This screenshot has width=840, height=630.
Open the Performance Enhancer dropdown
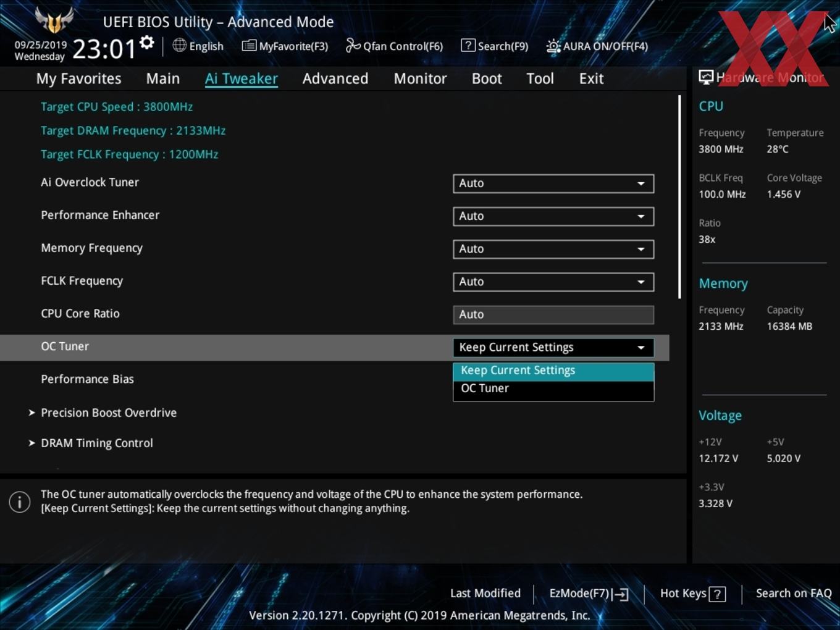553,216
